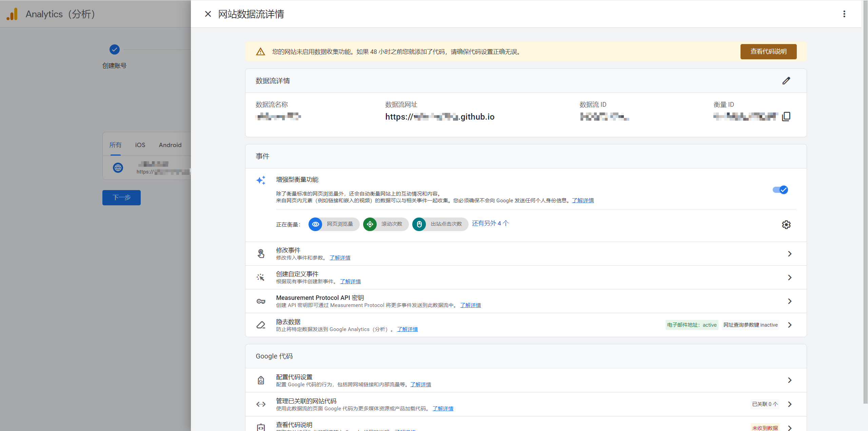Screen dimensions: 868x431
Task: Close the web stream details panel
Action: (x=208, y=14)
